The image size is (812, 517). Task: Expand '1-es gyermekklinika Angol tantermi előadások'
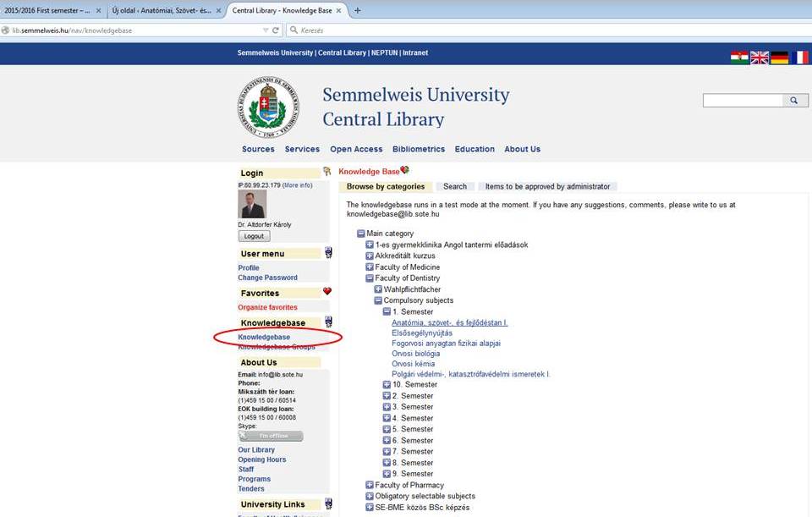(370, 245)
